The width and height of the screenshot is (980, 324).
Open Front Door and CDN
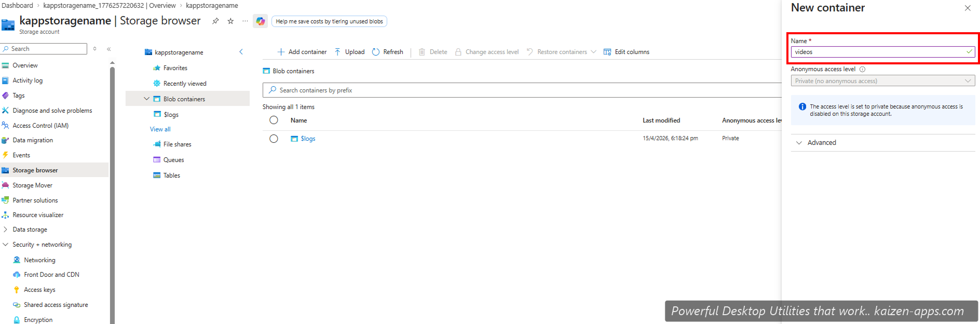coord(51,275)
